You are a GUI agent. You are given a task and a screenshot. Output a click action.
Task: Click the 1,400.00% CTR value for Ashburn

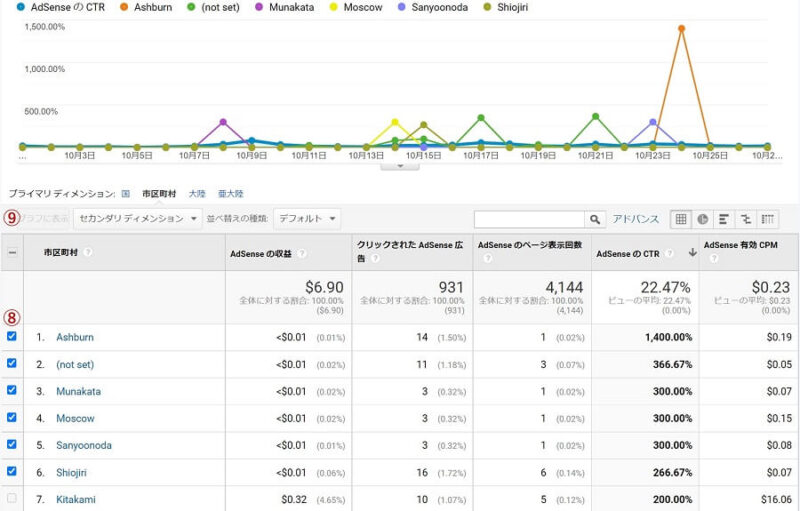[x=668, y=337]
